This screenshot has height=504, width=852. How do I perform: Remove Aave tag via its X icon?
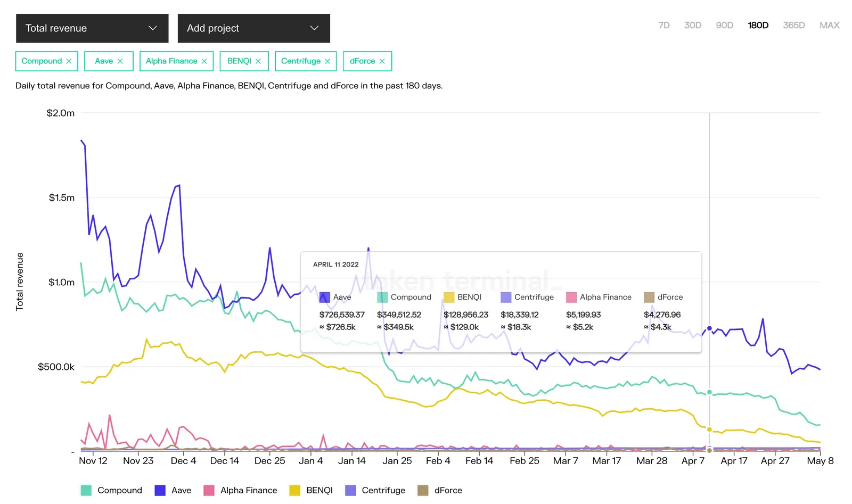point(120,61)
